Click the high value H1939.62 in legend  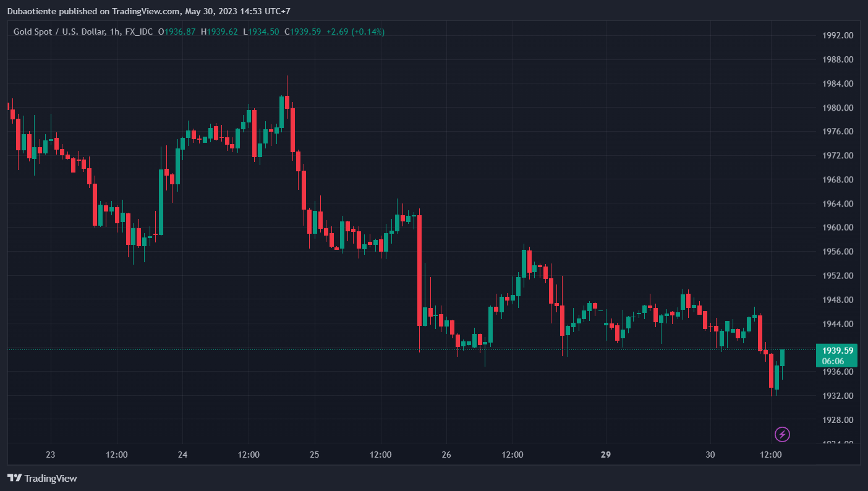tap(219, 32)
